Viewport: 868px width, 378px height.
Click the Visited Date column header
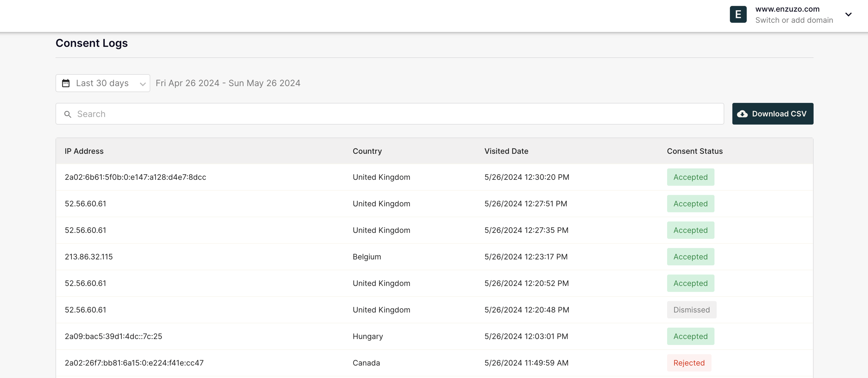click(506, 151)
